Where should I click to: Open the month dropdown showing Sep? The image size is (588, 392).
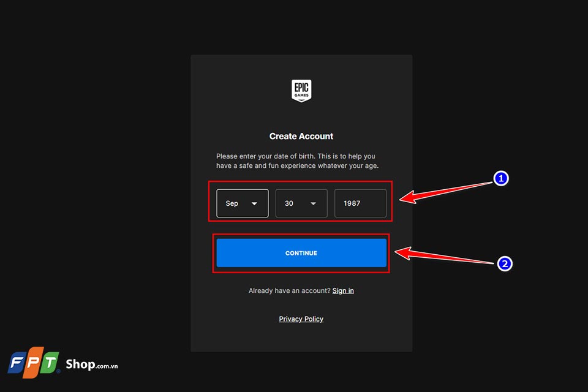pos(243,203)
